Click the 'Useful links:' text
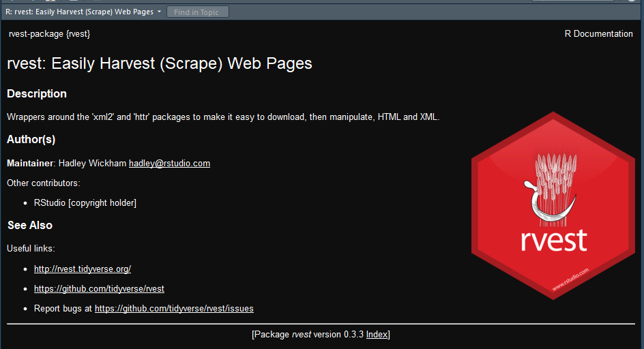This screenshot has width=644, height=349. pyautogui.click(x=31, y=248)
